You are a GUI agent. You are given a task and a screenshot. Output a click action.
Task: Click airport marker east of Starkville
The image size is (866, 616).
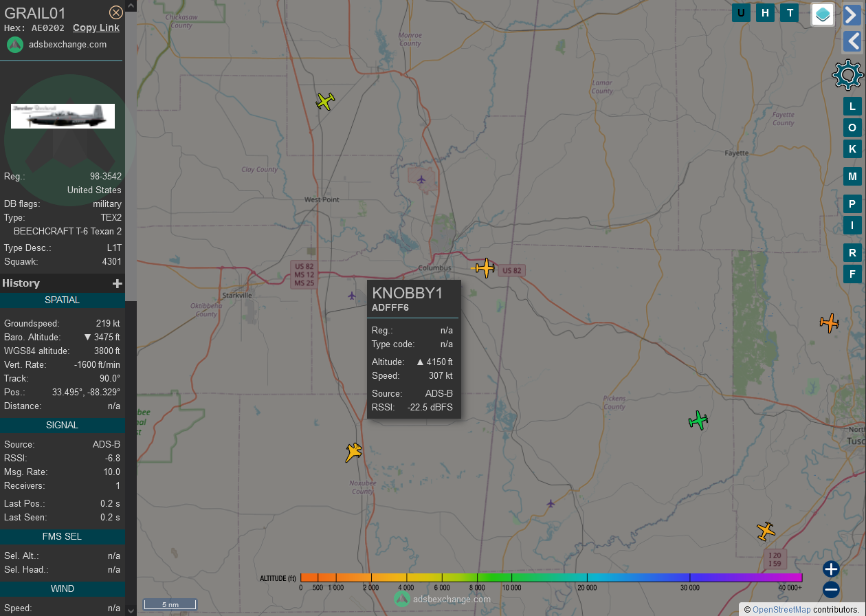click(x=352, y=296)
